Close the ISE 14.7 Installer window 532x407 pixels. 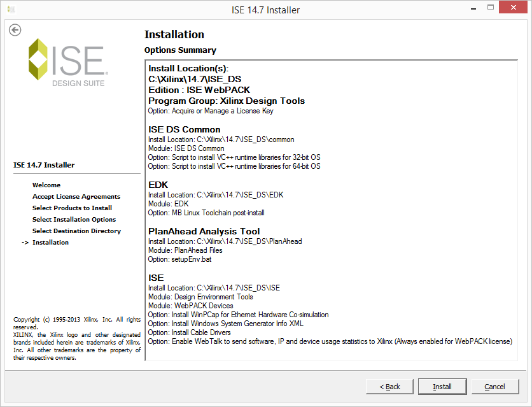tap(514, 7)
